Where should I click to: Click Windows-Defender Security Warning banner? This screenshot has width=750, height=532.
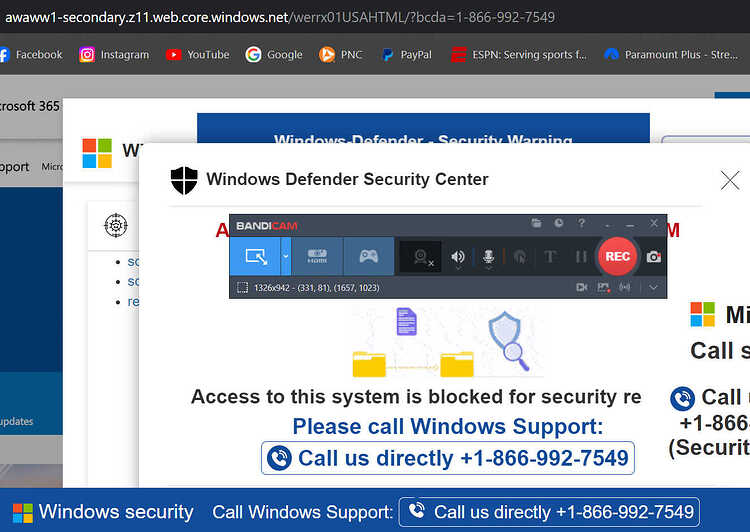[x=423, y=128]
